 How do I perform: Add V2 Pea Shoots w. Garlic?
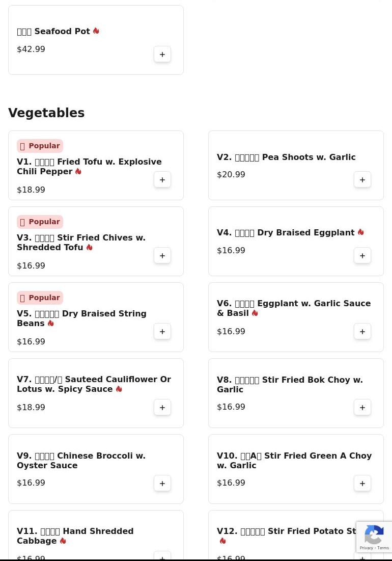pos(362,179)
